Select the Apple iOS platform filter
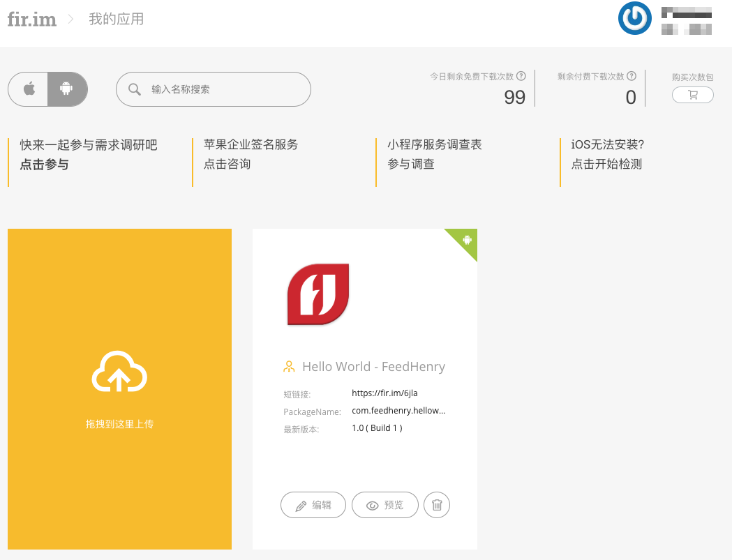The width and height of the screenshot is (732, 560). tap(29, 89)
